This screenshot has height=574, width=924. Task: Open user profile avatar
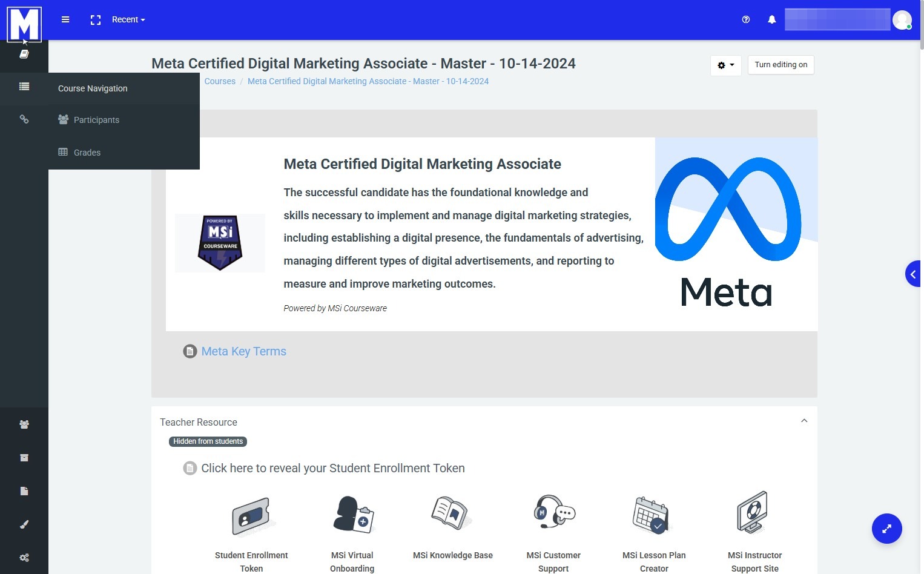tap(902, 20)
